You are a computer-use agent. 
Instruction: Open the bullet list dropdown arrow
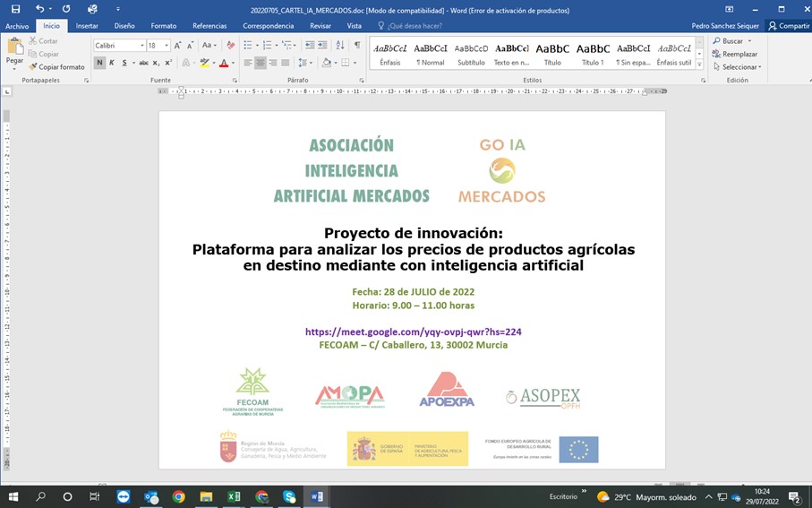[x=257, y=46]
